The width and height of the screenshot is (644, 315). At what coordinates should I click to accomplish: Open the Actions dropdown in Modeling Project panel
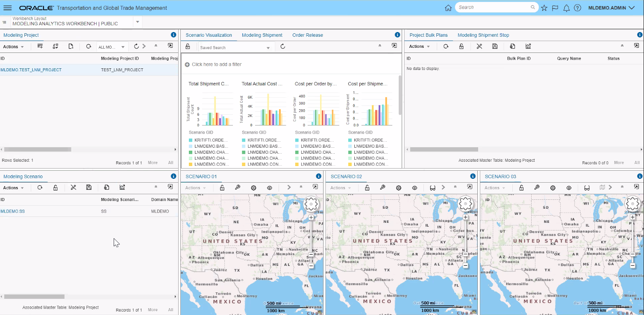coord(14,47)
